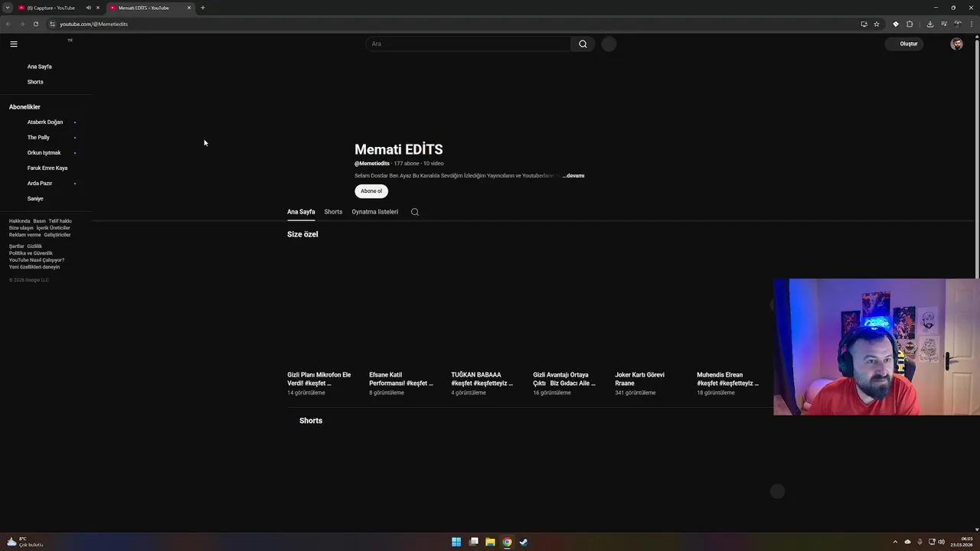Search within channel using magnifier icon
This screenshot has height=551, width=980.
[x=415, y=212]
